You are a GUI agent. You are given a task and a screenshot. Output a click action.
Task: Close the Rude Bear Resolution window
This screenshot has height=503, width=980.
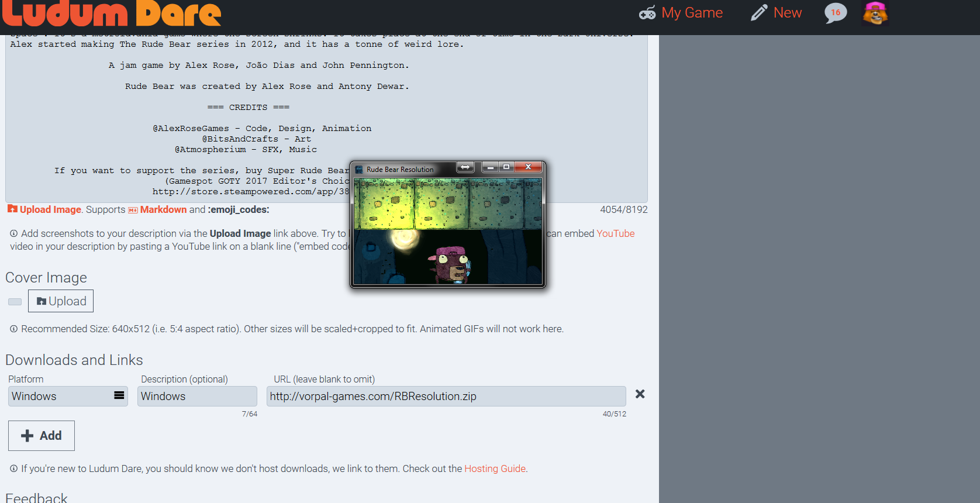[528, 167]
